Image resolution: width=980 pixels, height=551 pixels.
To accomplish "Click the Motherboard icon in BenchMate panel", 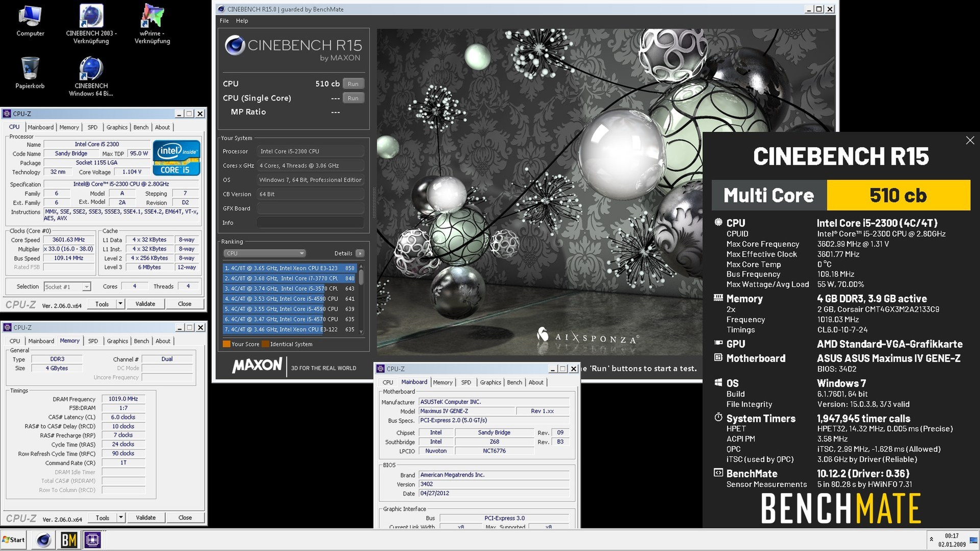I will point(718,358).
